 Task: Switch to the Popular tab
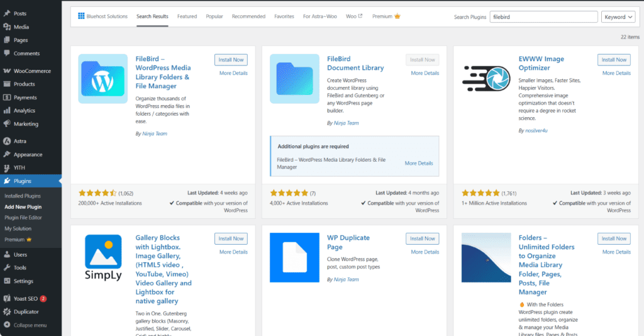214,16
